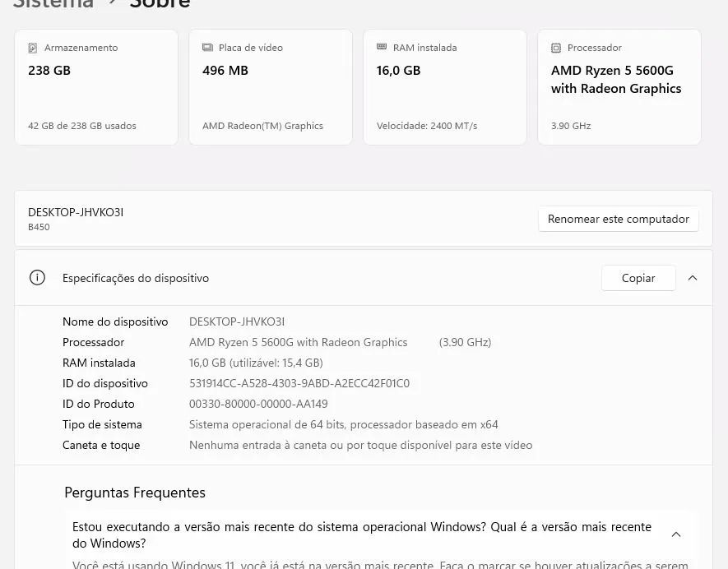This screenshot has width=728, height=569.
Task: Click the text Velocidade: 2400 MT/s
Action: (427, 126)
